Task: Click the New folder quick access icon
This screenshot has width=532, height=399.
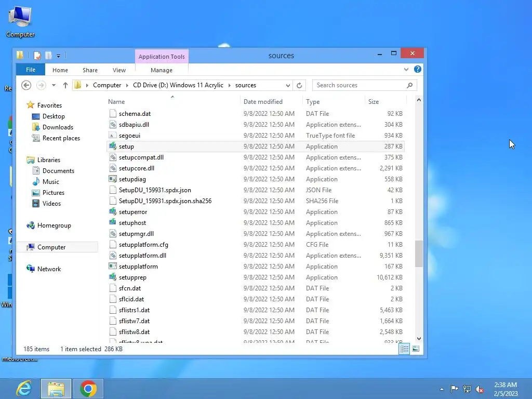Action: 48,55
